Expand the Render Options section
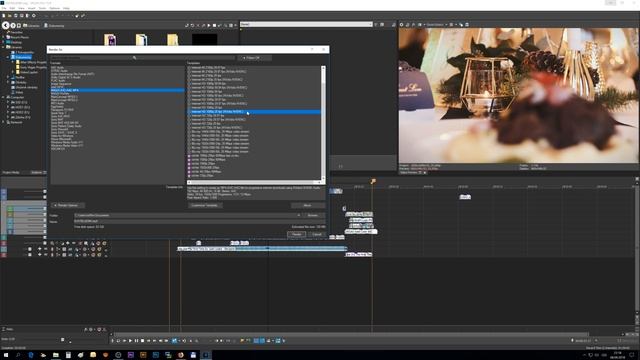640x360 pixels. pyautogui.click(x=67, y=205)
